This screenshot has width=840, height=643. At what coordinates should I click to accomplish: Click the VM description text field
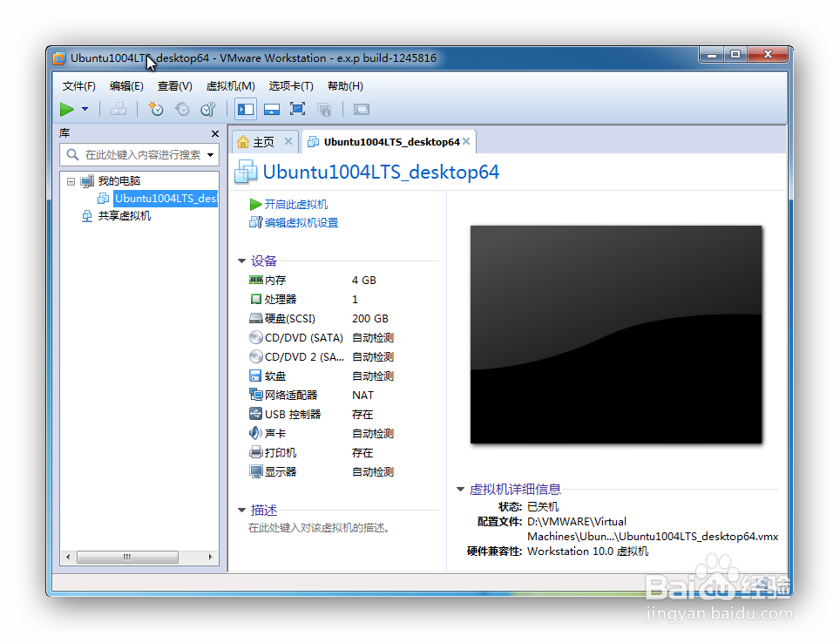319,528
